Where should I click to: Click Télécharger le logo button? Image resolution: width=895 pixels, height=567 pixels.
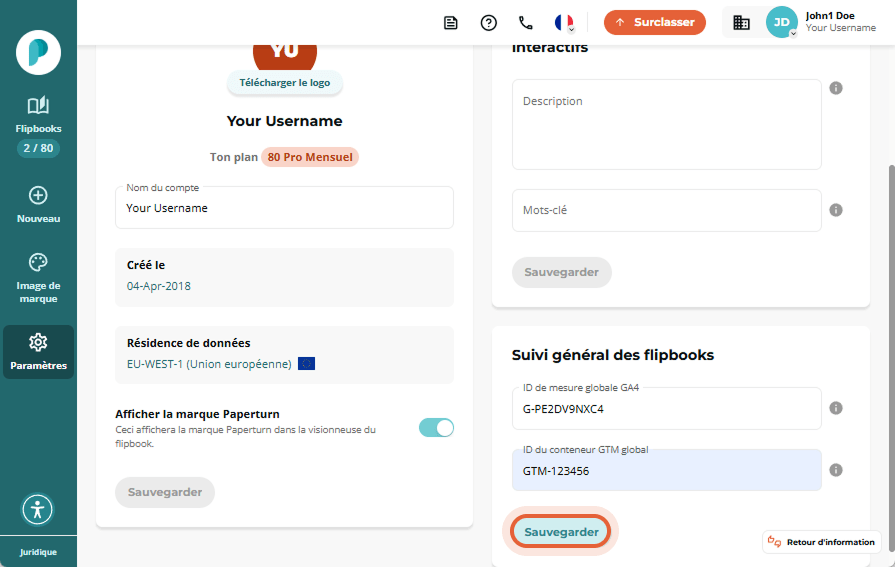285,83
